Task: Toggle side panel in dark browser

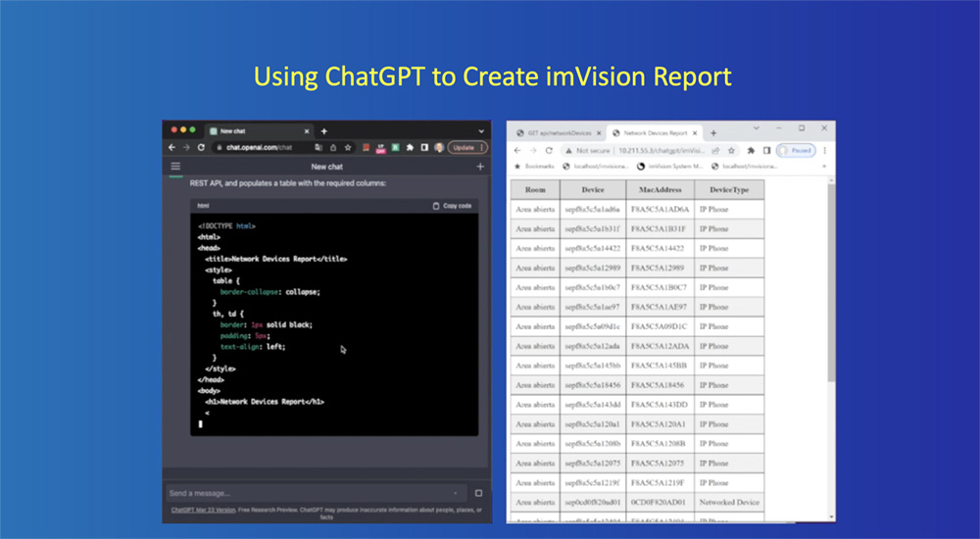Action: tap(424, 147)
